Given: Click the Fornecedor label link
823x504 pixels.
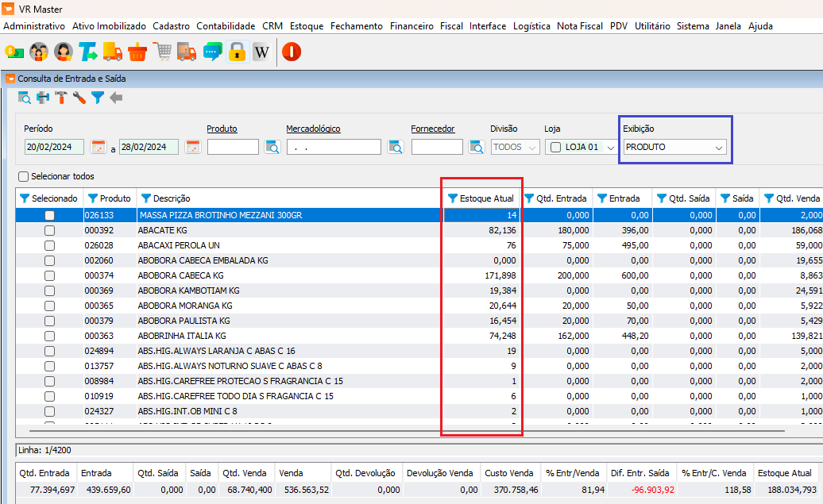Looking at the screenshot, I should [432, 129].
